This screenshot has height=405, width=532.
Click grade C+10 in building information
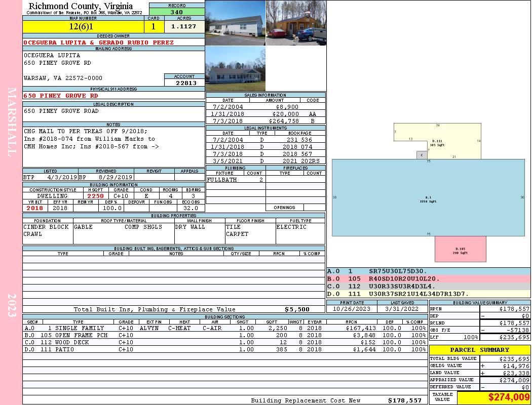[x=121, y=196]
